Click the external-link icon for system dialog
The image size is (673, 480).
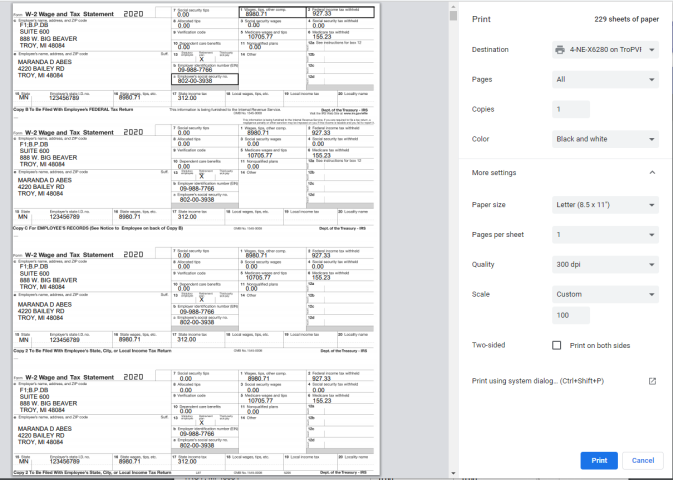(x=652, y=381)
